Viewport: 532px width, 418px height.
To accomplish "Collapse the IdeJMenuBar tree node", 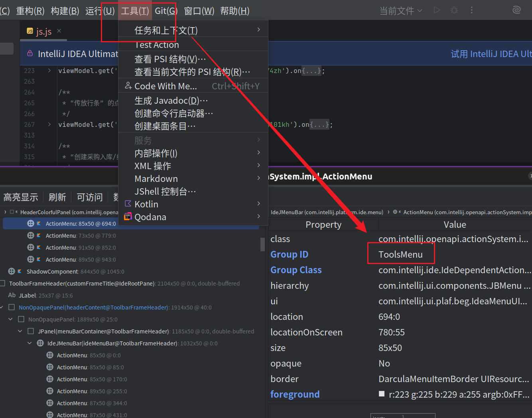I will (x=30, y=343).
